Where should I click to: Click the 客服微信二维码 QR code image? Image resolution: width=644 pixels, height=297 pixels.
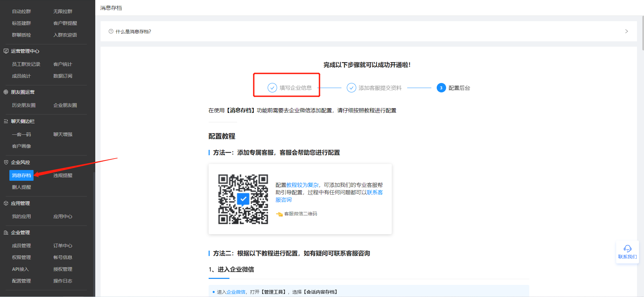tap(243, 199)
